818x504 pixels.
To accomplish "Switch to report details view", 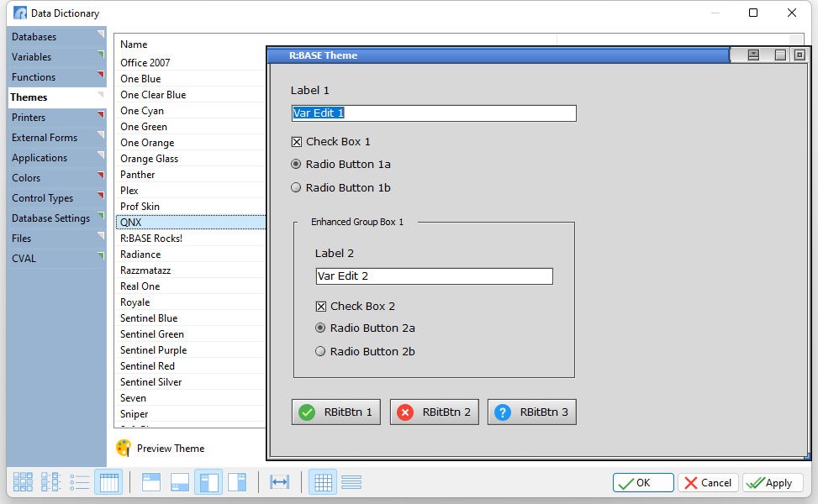I will tap(109, 482).
